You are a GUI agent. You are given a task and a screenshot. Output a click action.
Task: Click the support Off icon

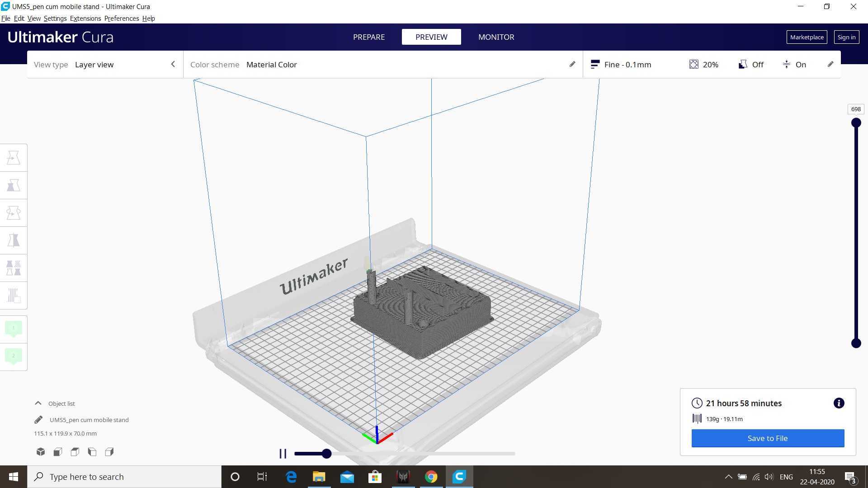(742, 64)
